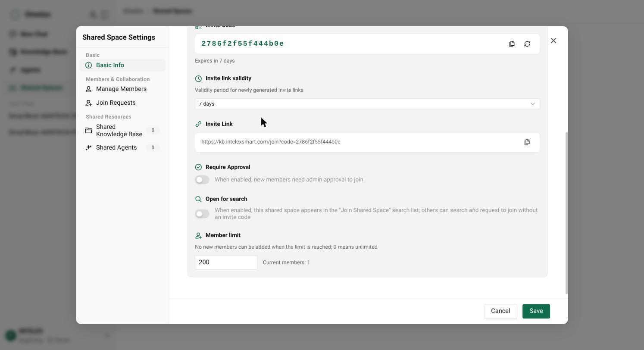The height and width of the screenshot is (350, 644).
Task: Switch to Shared Agents section
Action: pos(122,147)
